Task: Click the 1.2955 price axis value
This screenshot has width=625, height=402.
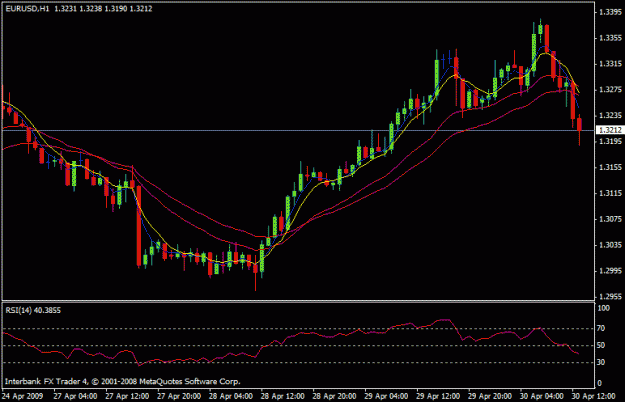Action: pyautogui.click(x=610, y=297)
